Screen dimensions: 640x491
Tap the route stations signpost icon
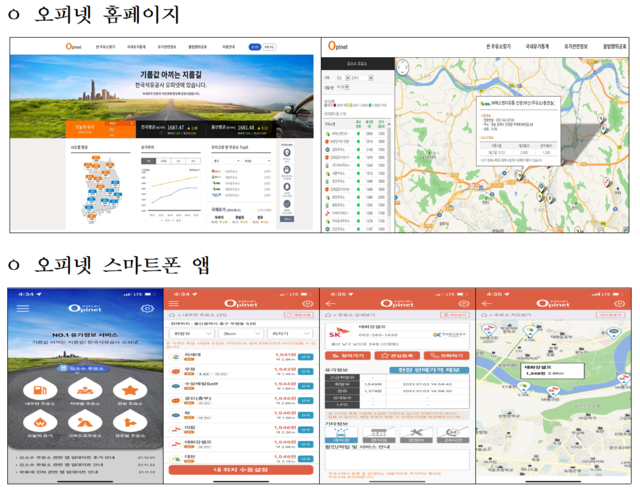point(130,422)
